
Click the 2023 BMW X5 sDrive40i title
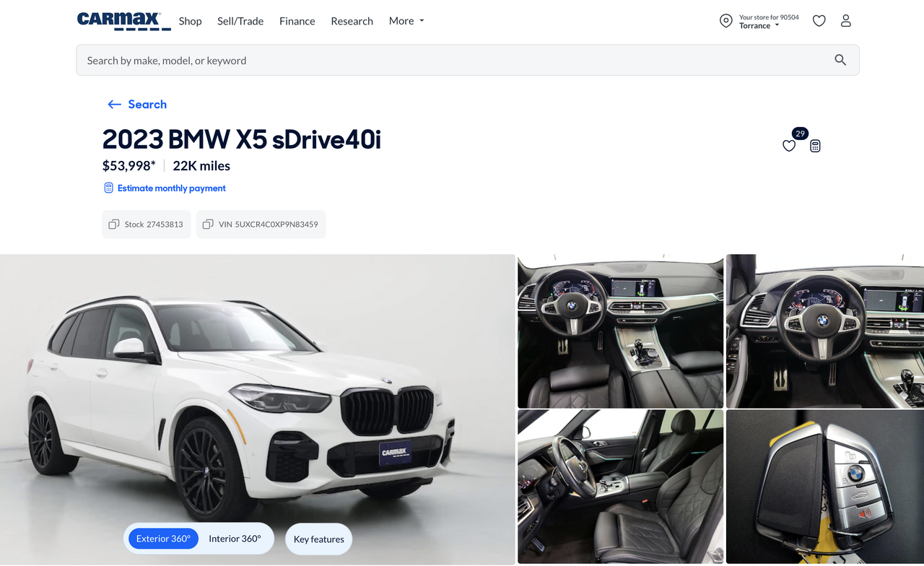[x=241, y=139]
